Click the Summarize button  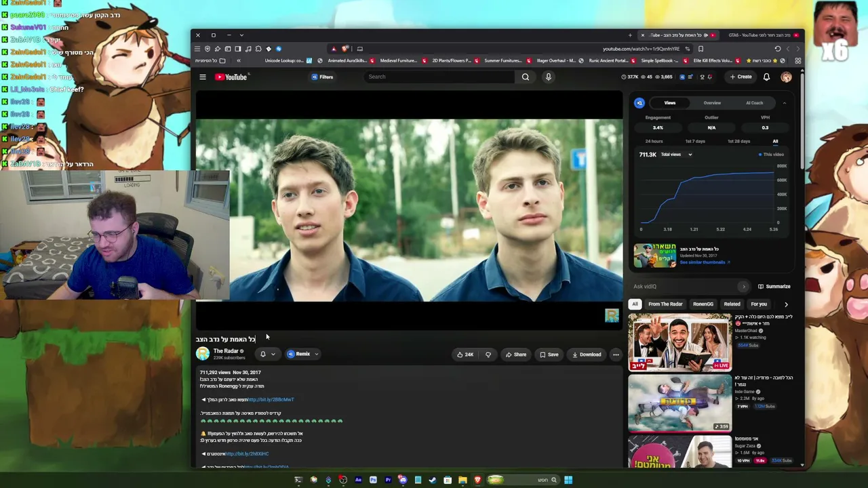(x=774, y=287)
